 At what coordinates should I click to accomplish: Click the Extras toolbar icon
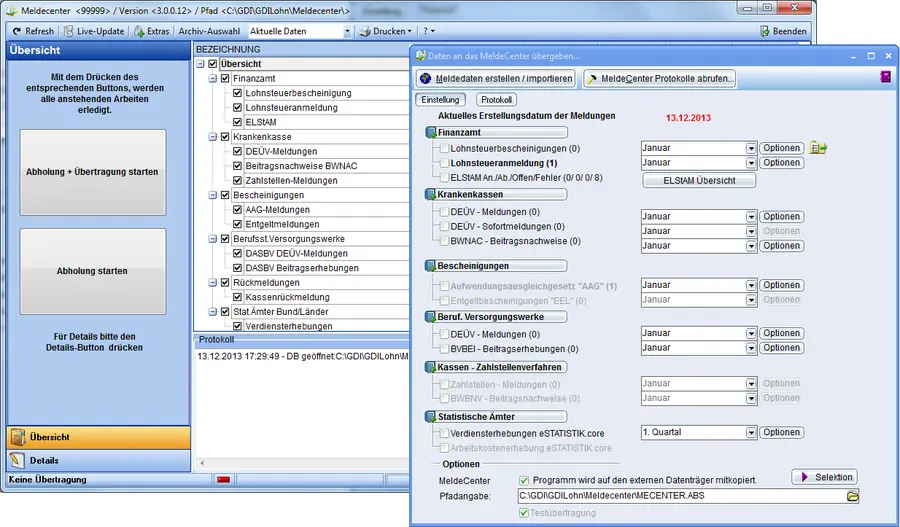[x=138, y=31]
